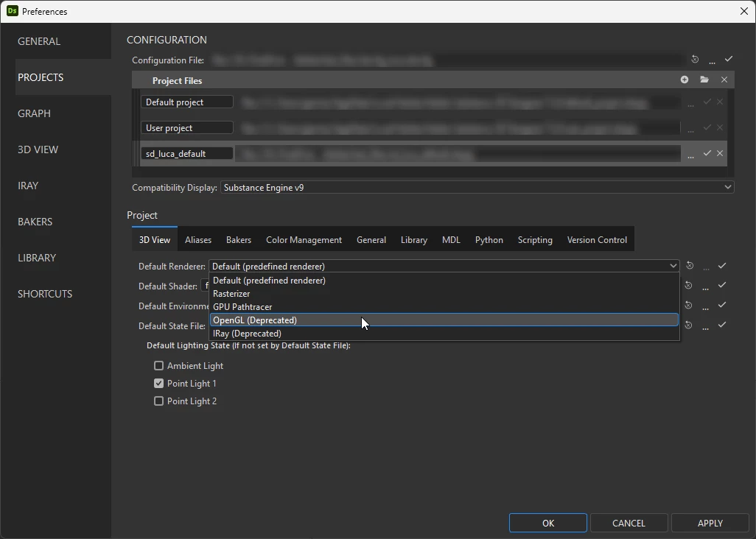Confirm Configuration File with checkmark icon
Viewport: 756px width, 539px height.
tap(729, 59)
